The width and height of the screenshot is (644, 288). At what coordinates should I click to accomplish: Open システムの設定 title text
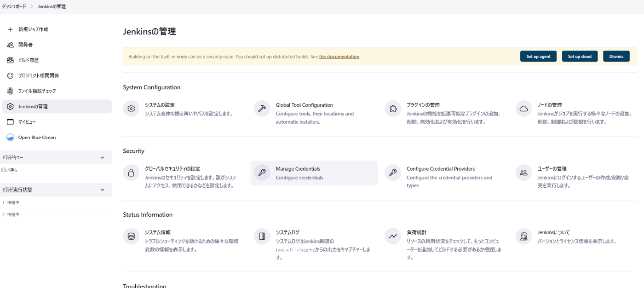click(160, 105)
